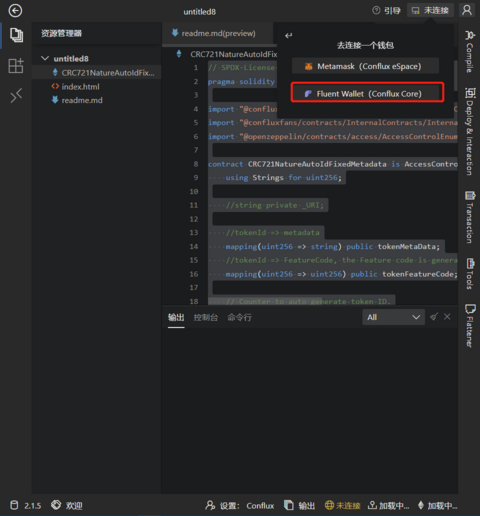Click line 16 tokenFeatureCode mapping
Viewport: 480px width, 516px height.
341,274
